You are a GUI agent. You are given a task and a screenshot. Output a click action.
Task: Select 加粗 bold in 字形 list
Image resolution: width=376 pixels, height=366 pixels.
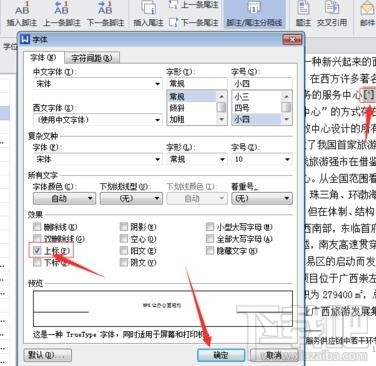(192, 119)
